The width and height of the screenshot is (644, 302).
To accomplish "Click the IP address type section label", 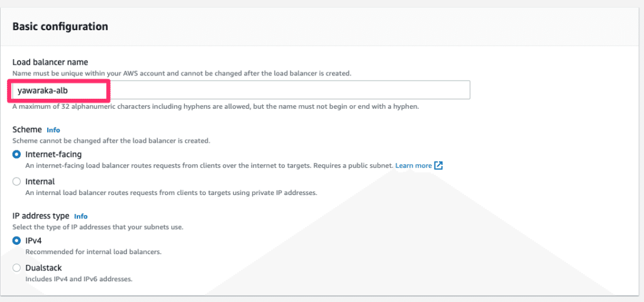I will pyautogui.click(x=41, y=215).
